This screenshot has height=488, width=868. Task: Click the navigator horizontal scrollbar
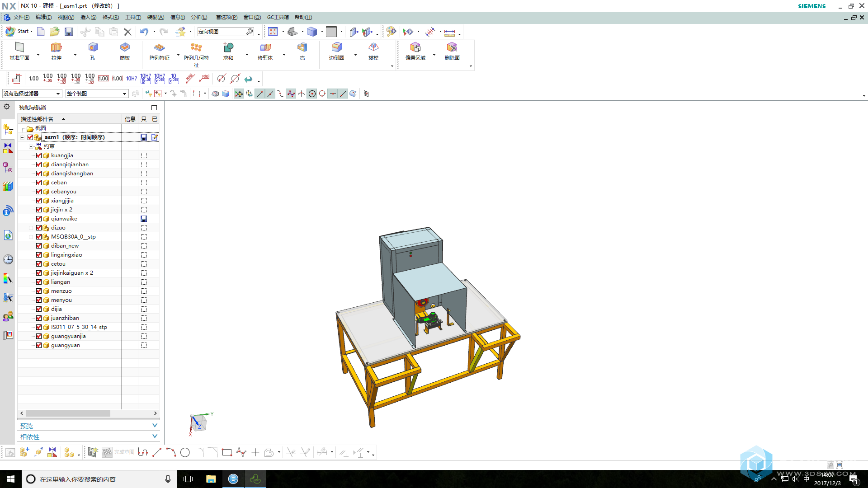coord(68,413)
